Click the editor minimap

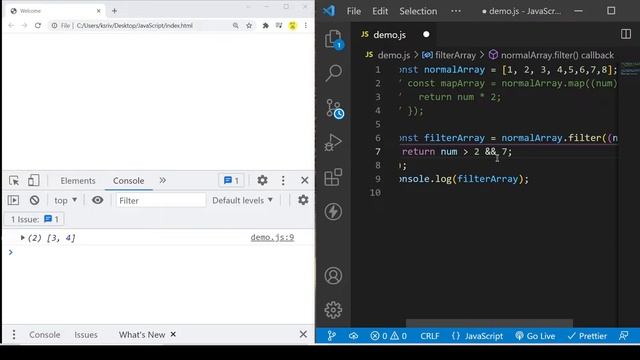pos(630,69)
